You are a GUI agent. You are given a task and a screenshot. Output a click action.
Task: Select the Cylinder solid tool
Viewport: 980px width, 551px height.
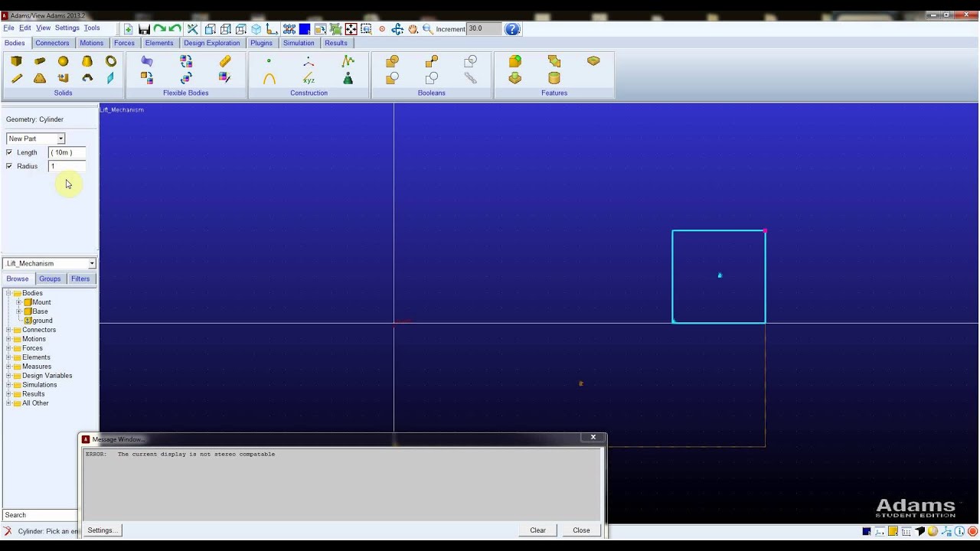pyautogui.click(x=40, y=61)
